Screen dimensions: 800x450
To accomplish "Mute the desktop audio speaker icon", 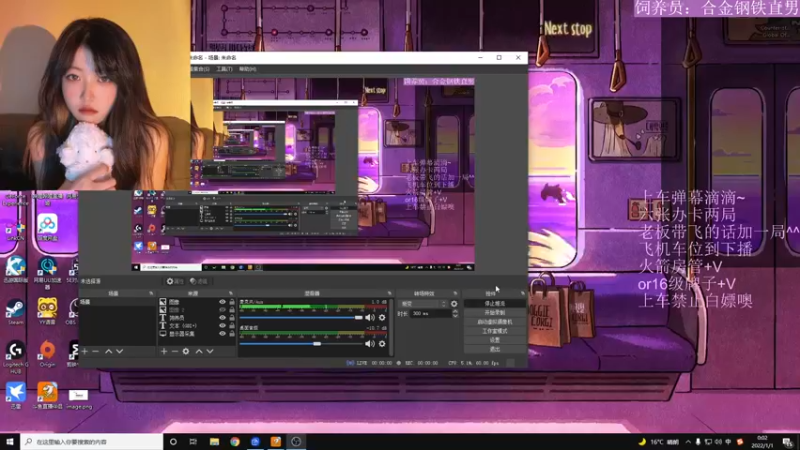I will tap(370, 343).
